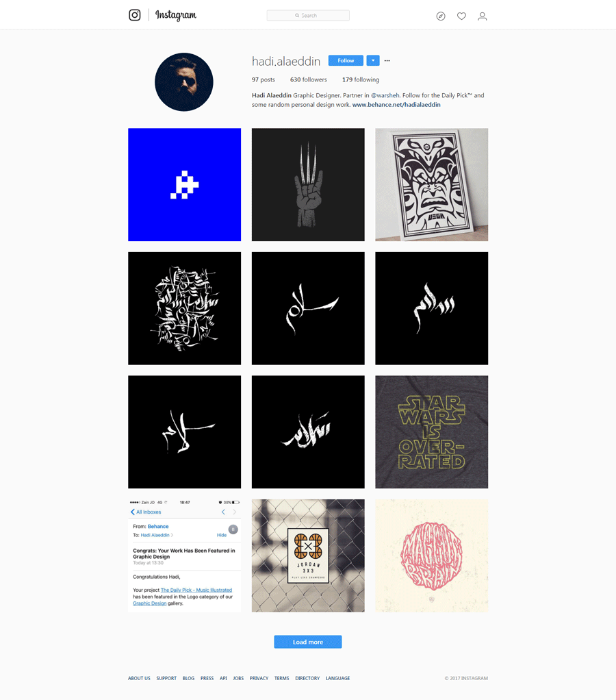Image resolution: width=616 pixels, height=700 pixels.
Task: Open the ABOUT US footer link
Action: [x=139, y=678]
